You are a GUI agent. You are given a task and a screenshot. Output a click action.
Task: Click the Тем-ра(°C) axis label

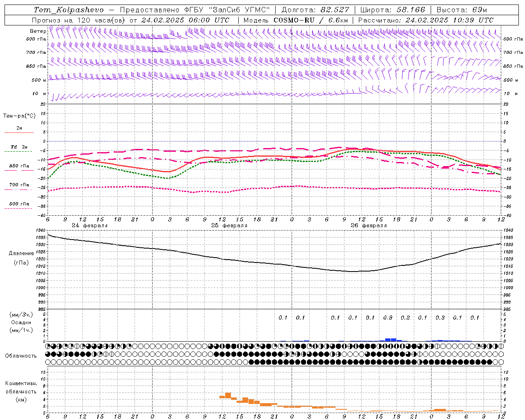click(x=19, y=116)
